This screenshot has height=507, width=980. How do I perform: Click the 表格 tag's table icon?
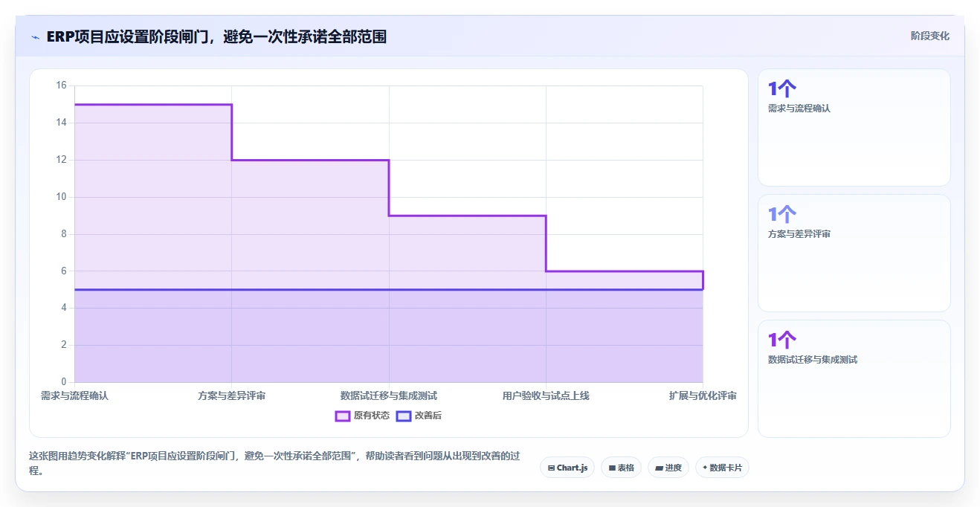(x=611, y=468)
